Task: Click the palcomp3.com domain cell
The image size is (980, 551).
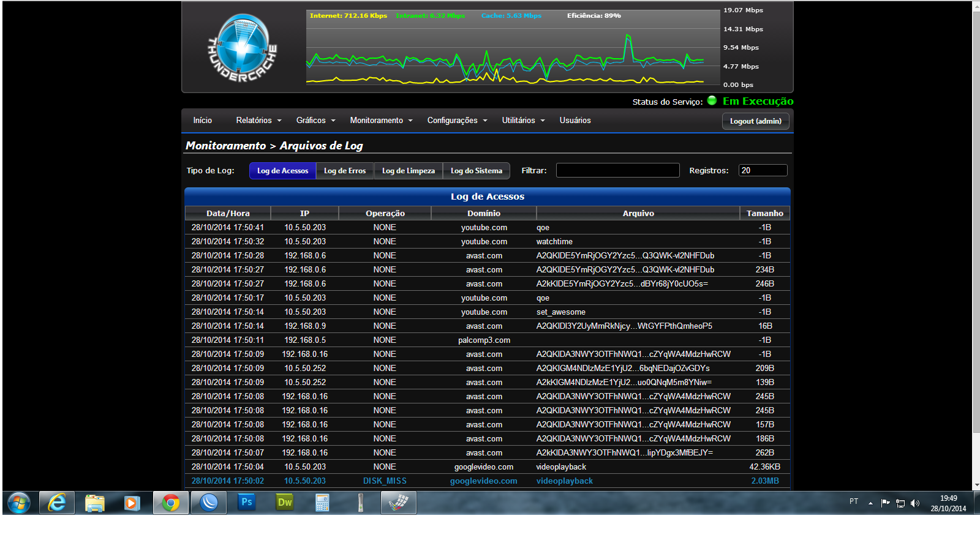Action: coord(484,340)
